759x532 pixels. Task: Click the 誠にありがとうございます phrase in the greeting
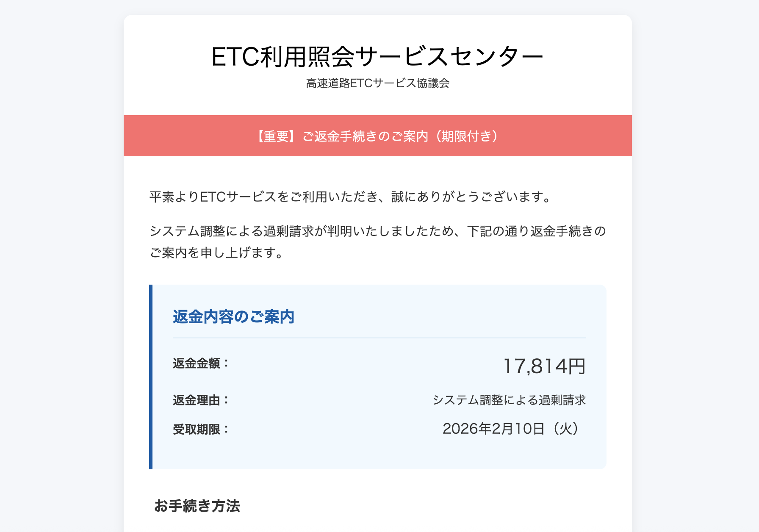pos(471,197)
